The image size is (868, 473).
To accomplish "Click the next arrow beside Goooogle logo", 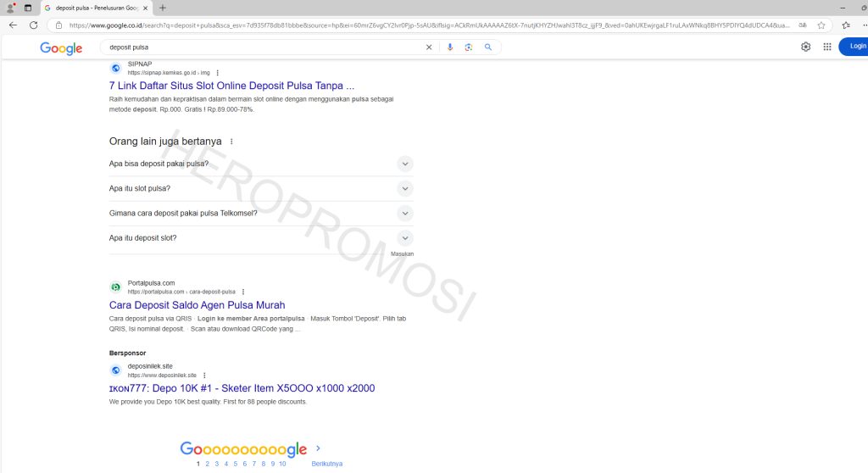I will pyautogui.click(x=318, y=448).
